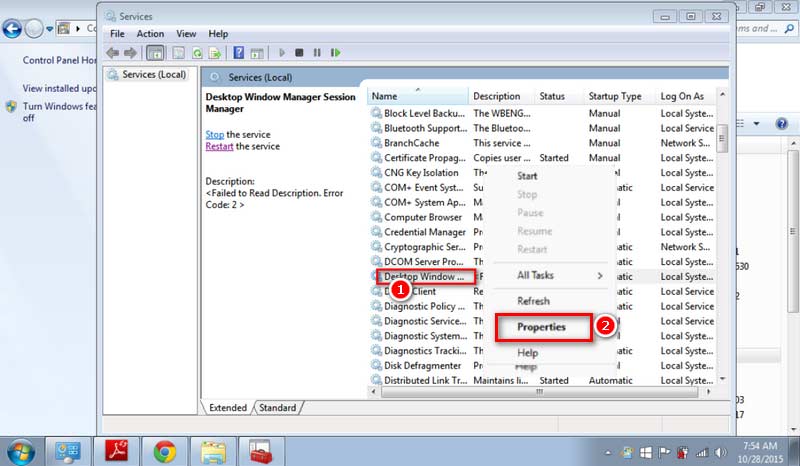The image size is (800, 466).
Task: Open Adobe Reader from the taskbar
Action: pos(116,452)
